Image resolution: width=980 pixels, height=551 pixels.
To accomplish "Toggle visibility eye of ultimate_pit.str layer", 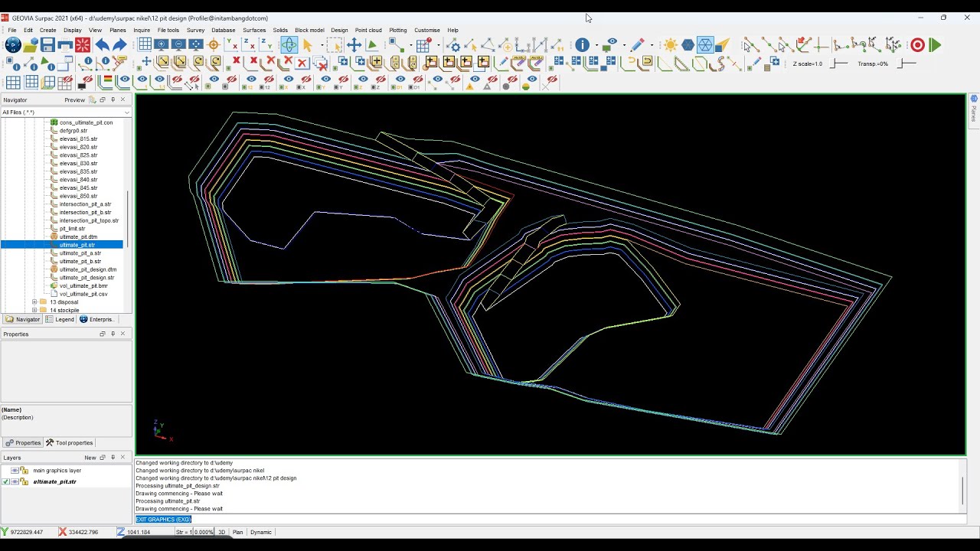I will pos(15,481).
